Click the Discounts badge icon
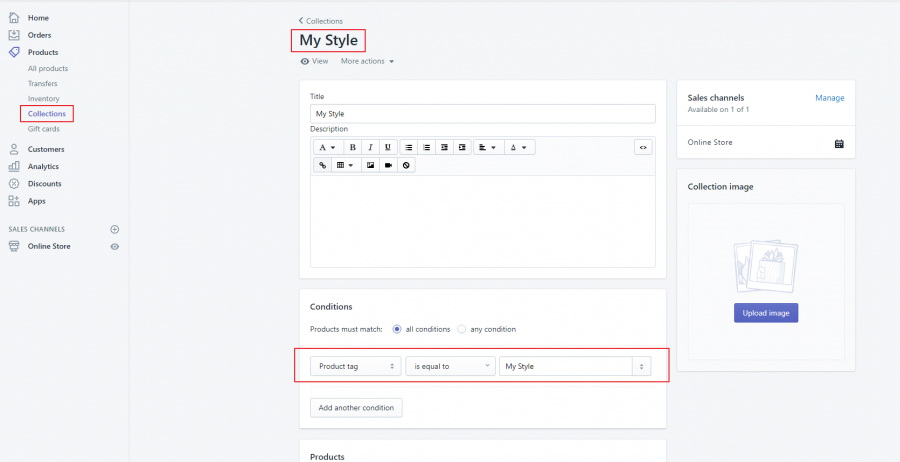 14,184
